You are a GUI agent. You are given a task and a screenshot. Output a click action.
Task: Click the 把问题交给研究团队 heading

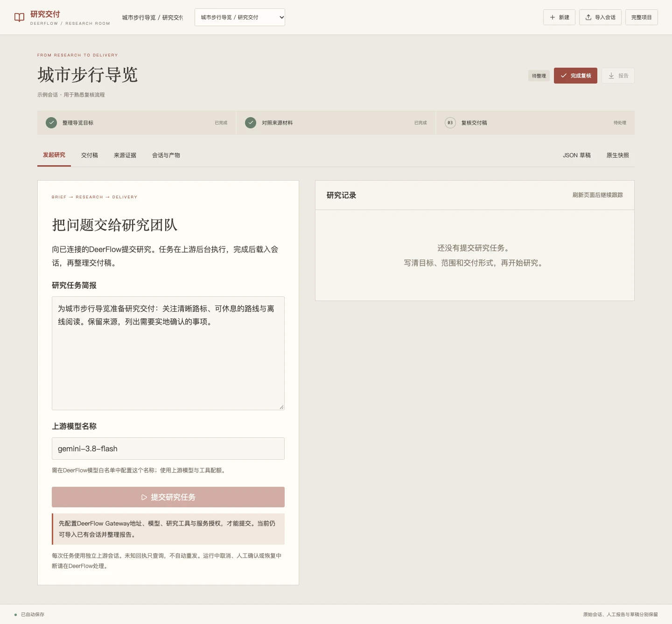coord(115,225)
